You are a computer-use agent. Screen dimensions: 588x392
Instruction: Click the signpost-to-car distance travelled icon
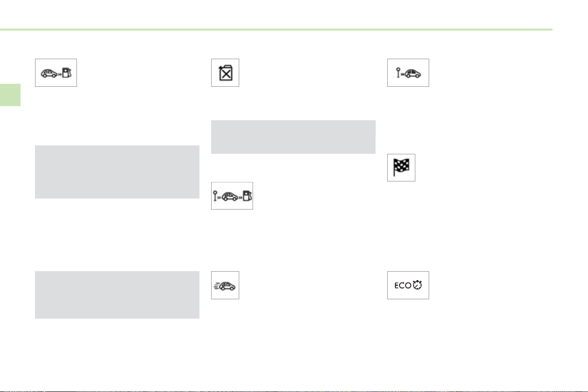point(408,73)
